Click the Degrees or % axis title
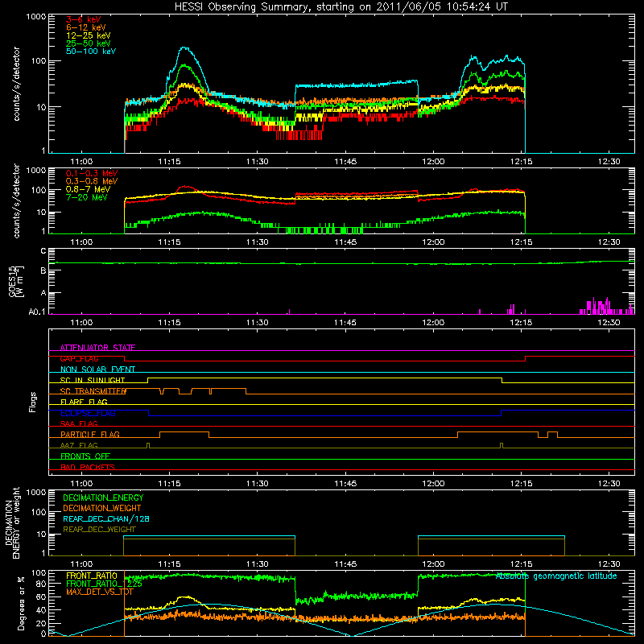 pos(21,603)
